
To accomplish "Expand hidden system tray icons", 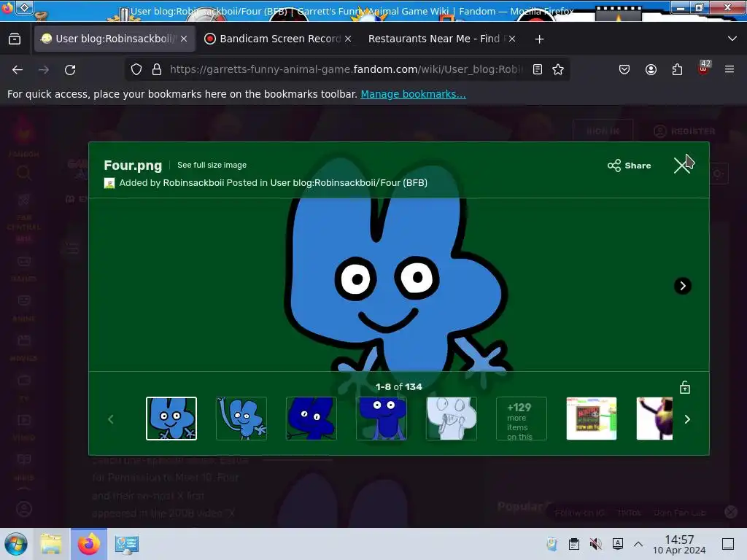I will pos(638,544).
